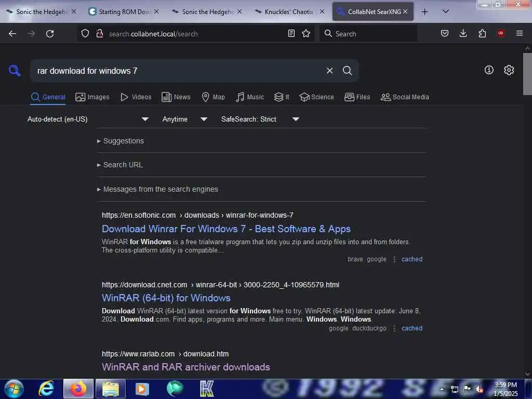
Task: Bookmark this page with the star icon
Action: point(306,33)
